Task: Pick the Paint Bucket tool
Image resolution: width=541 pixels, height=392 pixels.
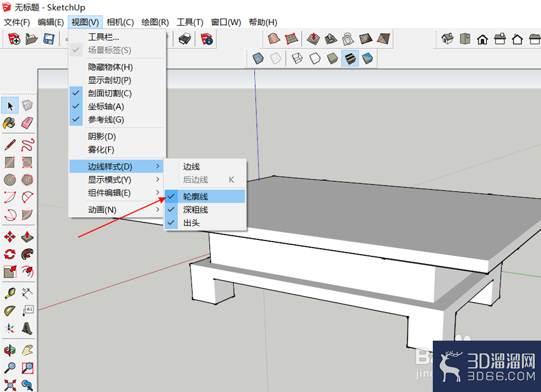Action: pos(10,123)
